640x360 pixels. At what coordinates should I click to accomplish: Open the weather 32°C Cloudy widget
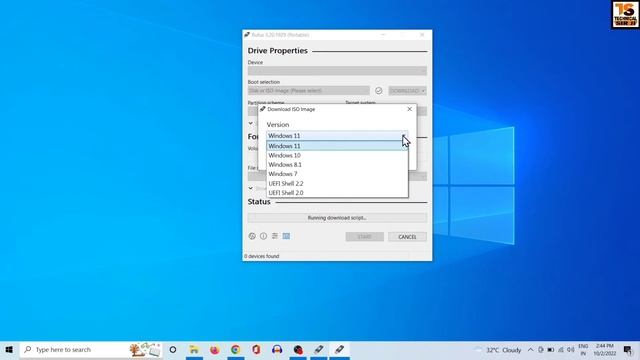pyautogui.click(x=498, y=350)
